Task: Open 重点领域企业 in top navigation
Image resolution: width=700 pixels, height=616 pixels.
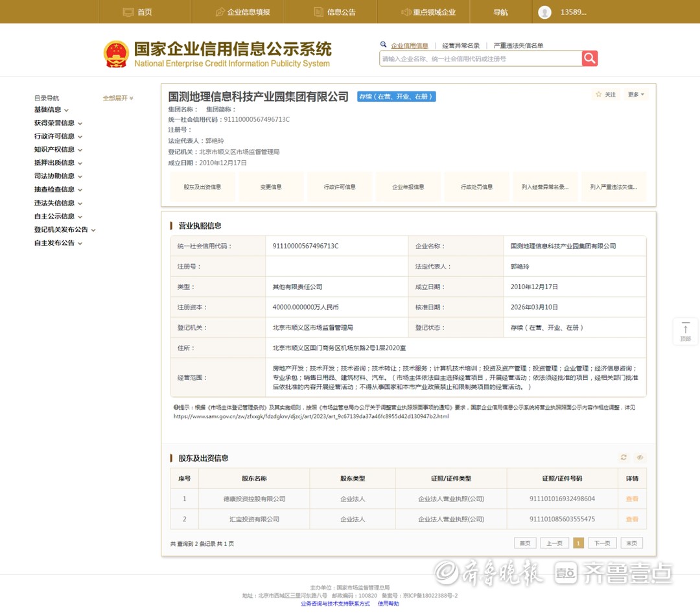Action: click(x=428, y=12)
